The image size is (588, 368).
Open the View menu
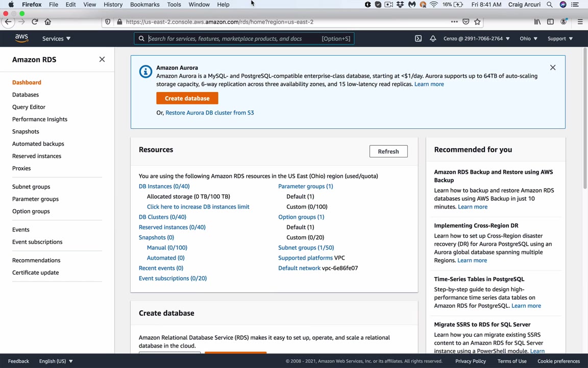(x=90, y=5)
